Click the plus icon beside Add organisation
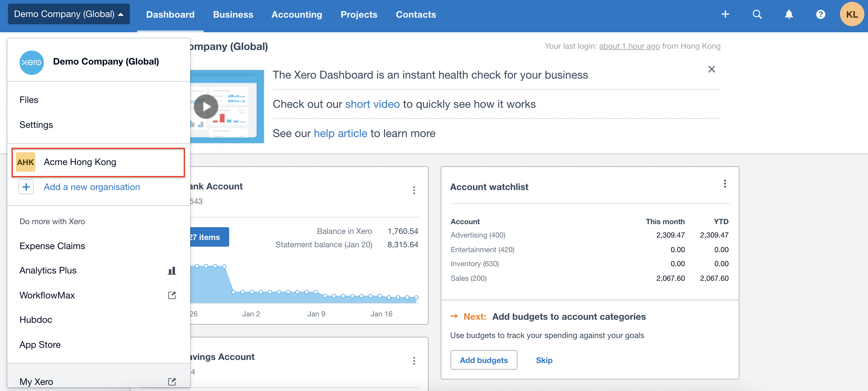The width and height of the screenshot is (868, 391). (x=26, y=187)
